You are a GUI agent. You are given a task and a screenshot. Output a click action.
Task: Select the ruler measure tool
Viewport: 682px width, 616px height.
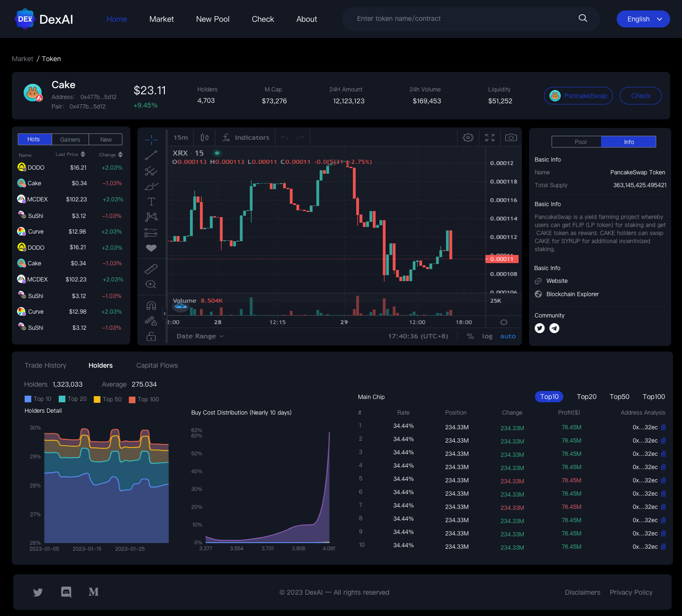(151, 269)
